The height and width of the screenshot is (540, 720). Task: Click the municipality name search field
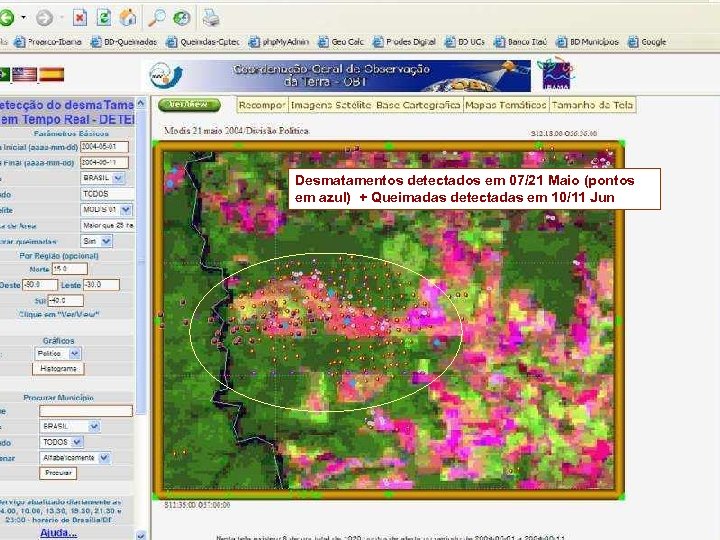tap(86, 411)
